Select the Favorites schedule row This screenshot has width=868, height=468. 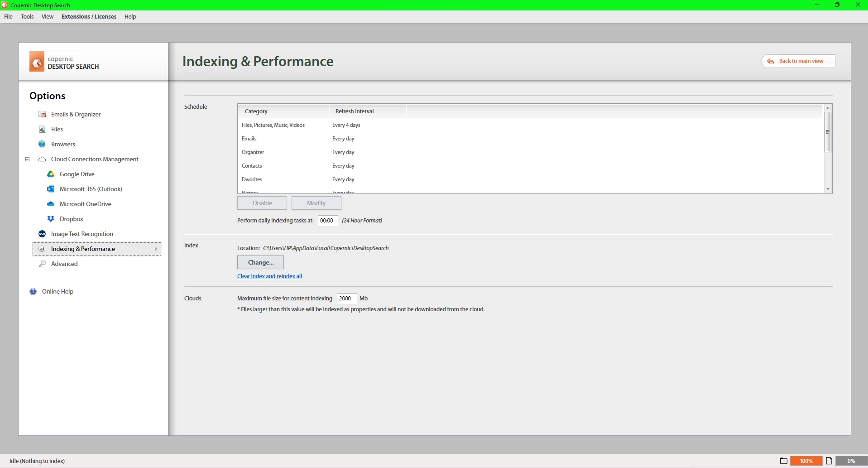[530, 179]
